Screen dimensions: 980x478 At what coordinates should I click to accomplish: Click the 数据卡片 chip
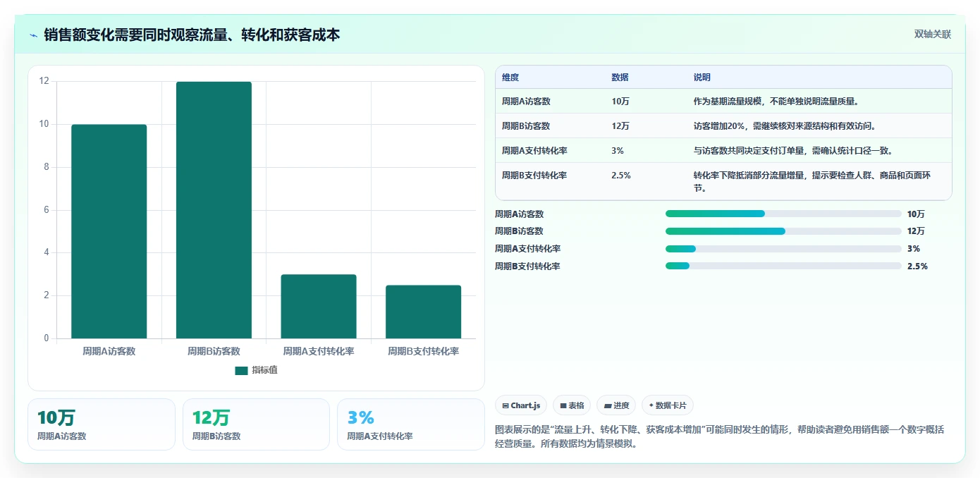click(x=667, y=405)
